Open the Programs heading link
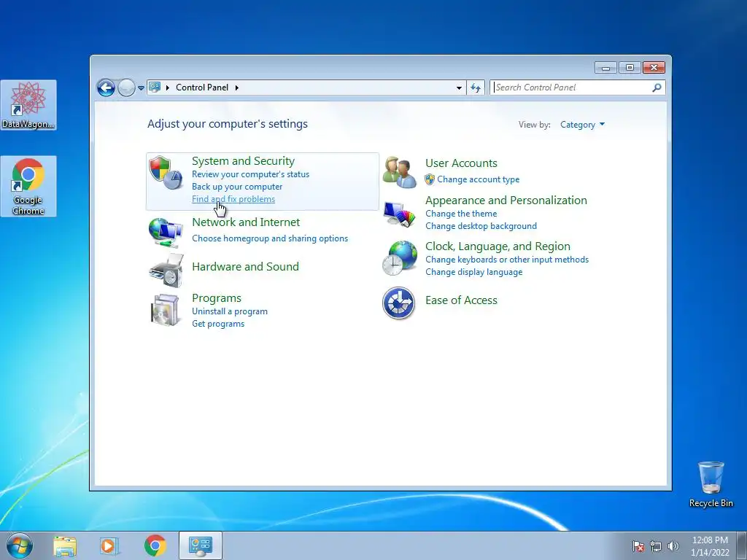This screenshot has height=560, width=747. tap(216, 298)
